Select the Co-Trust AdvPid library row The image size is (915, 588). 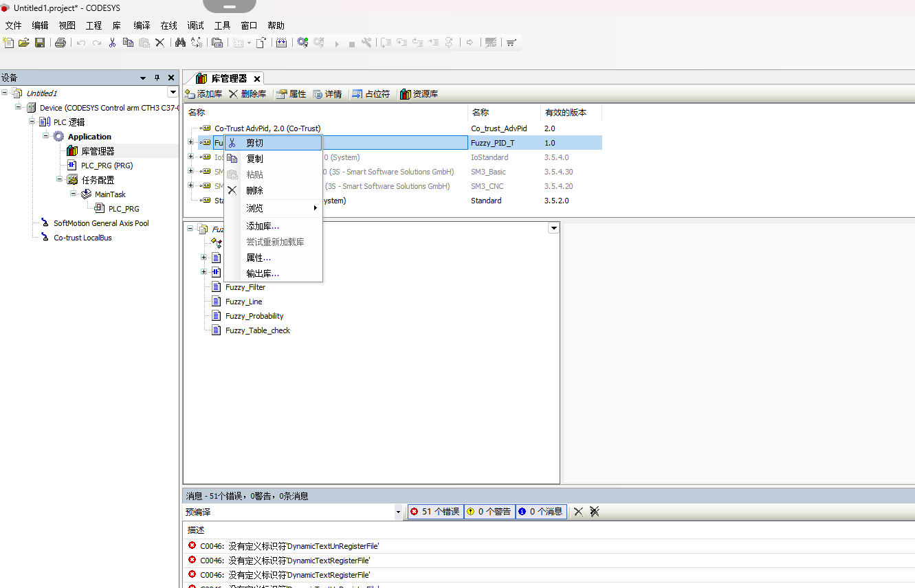[x=267, y=128]
